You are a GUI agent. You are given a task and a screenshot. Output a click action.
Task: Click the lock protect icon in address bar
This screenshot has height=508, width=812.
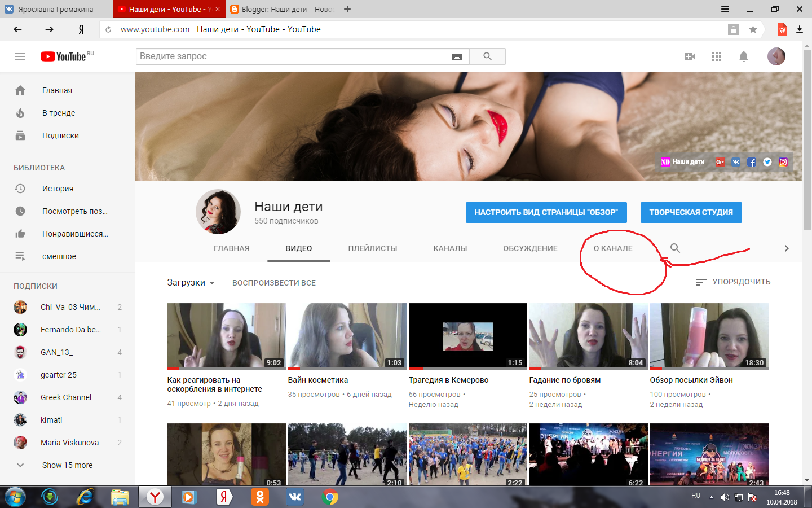pyautogui.click(x=734, y=29)
